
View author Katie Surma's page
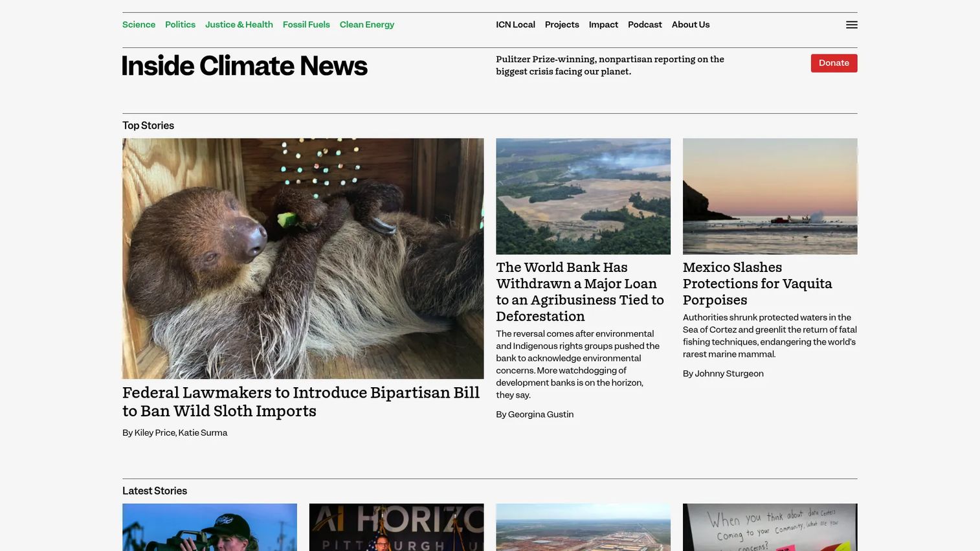[203, 433]
